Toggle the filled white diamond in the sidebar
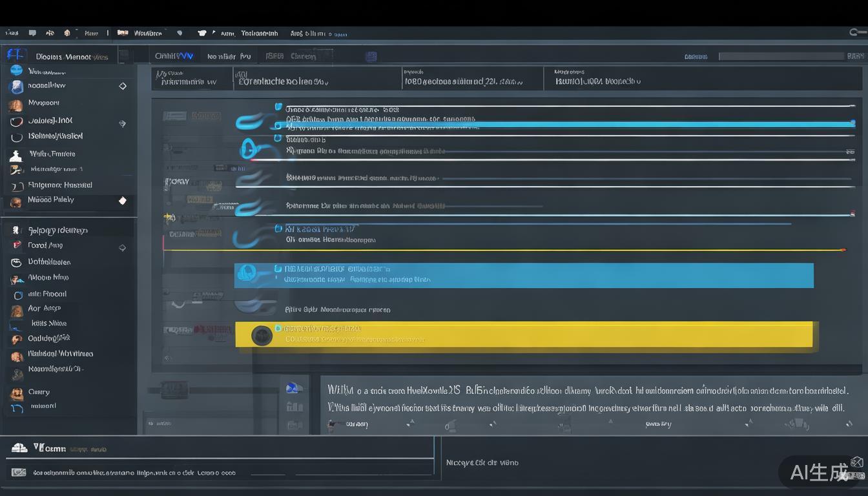The width and height of the screenshot is (868, 496). [123, 201]
